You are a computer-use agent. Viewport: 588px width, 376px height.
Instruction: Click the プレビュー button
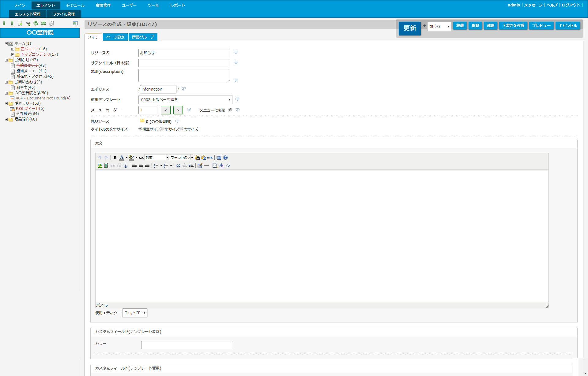click(x=541, y=26)
